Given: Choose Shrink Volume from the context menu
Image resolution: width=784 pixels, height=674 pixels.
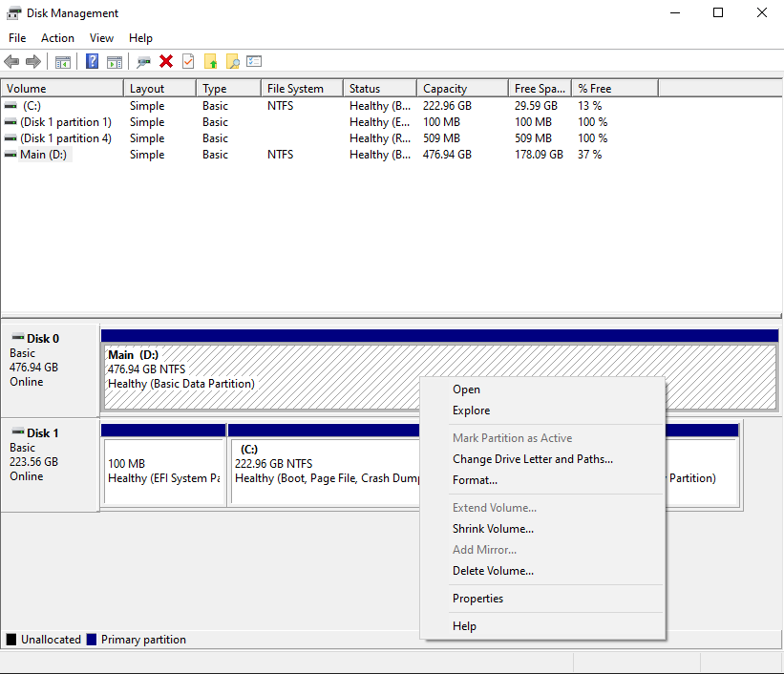Looking at the screenshot, I should pos(493,529).
